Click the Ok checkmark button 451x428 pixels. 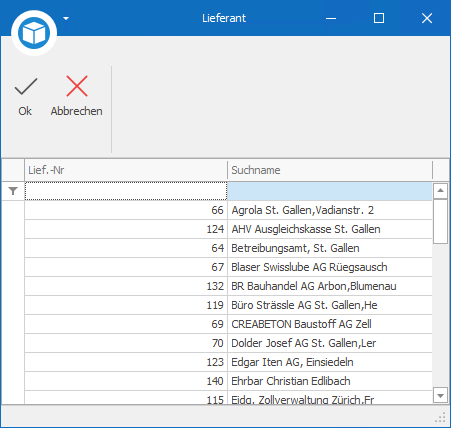(x=25, y=96)
